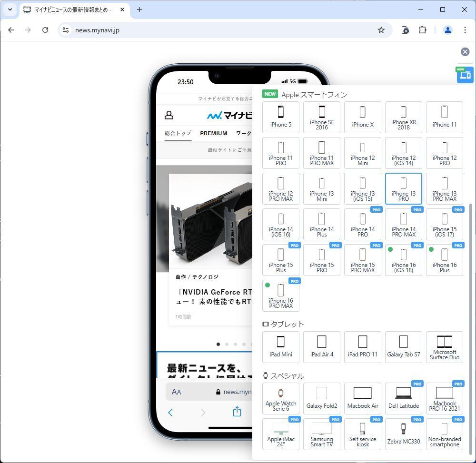Choose Samsung Smart TV device
The height and width of the screenshot is (463, 476).
pos(321,434)
